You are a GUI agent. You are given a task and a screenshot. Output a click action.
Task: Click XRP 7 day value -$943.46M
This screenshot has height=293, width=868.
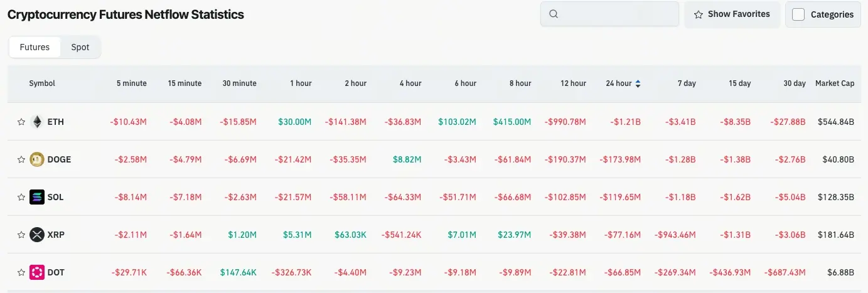point(675,235)
